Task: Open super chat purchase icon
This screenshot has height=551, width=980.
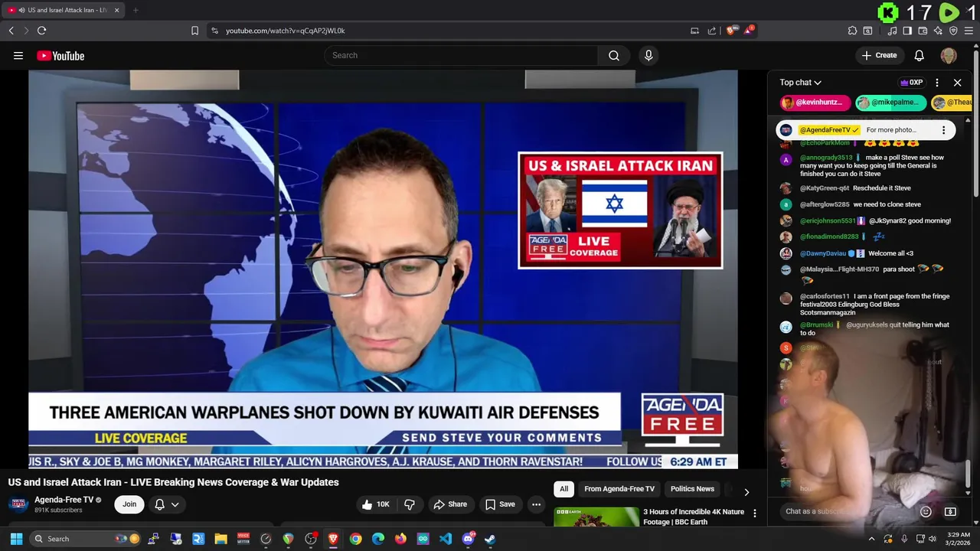Action: pyautogui.click(x=950, y=511)
